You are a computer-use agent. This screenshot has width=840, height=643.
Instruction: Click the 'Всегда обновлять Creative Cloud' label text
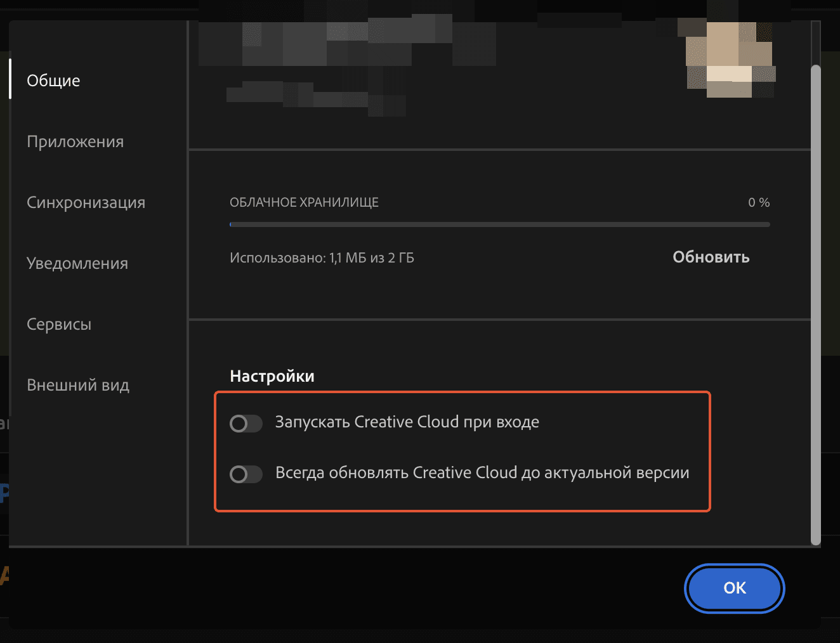click(x=482, y=473)
